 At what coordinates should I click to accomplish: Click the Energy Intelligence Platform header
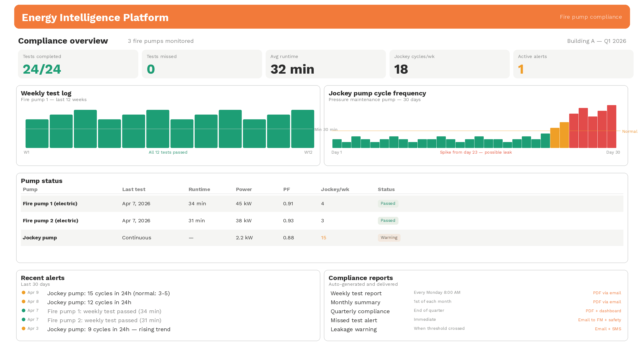[95, 17]
